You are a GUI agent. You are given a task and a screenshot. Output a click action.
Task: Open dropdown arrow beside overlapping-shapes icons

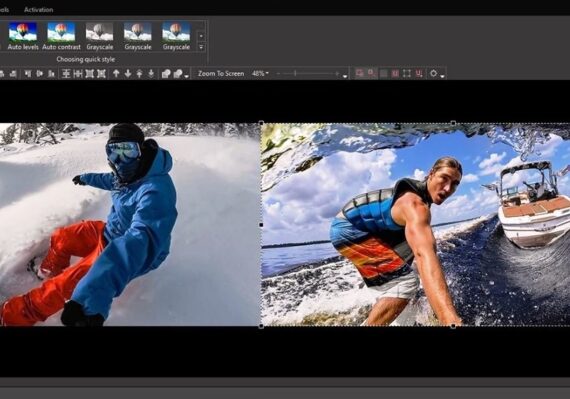[x=186, y=76]
